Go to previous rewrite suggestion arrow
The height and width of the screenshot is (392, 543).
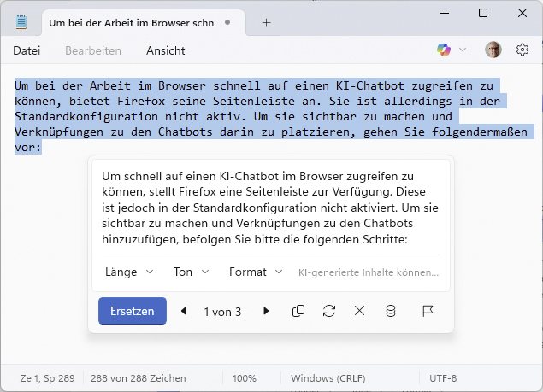click(x=184, y=311)
